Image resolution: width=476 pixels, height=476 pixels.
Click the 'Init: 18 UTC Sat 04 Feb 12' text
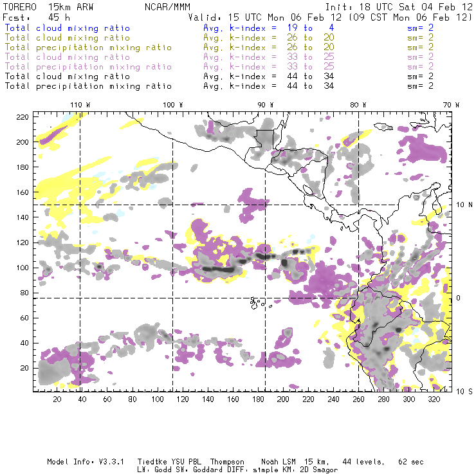(x=399, y=7)
